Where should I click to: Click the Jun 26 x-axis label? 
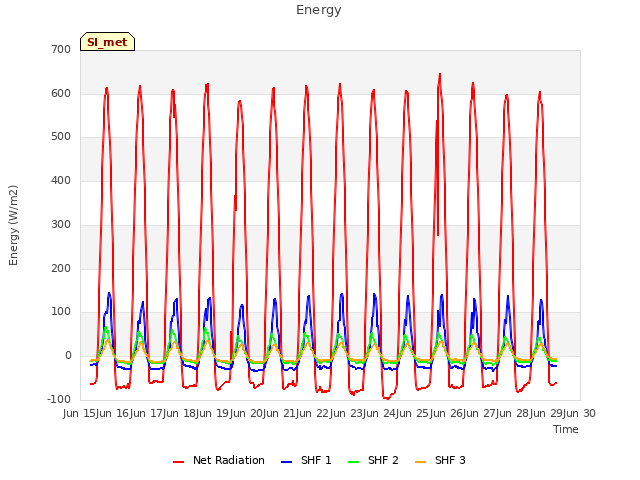click(x=447, y=413)
